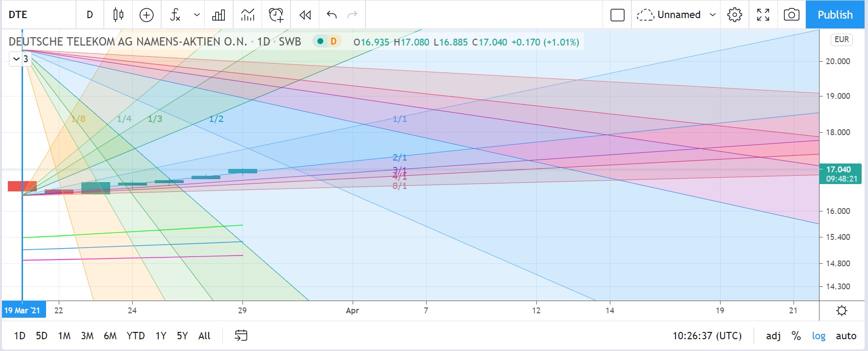
Task: Toggle percent scale mode
Action: (796, 336)
